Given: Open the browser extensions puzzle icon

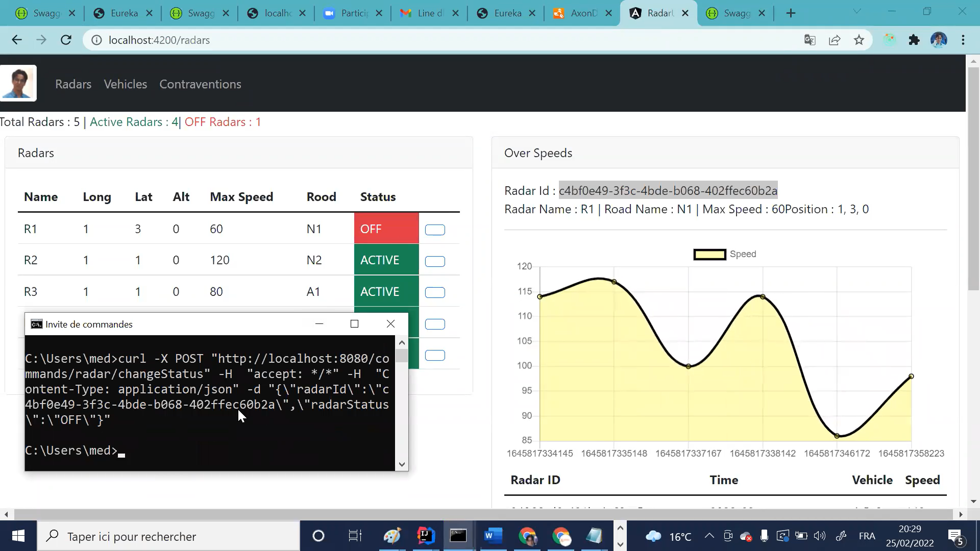Looking at the screenshot, I should click(914, 40).
